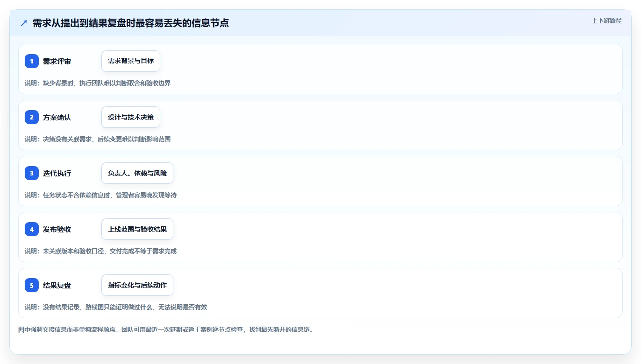Click the 迭代执行 step title

57,174
